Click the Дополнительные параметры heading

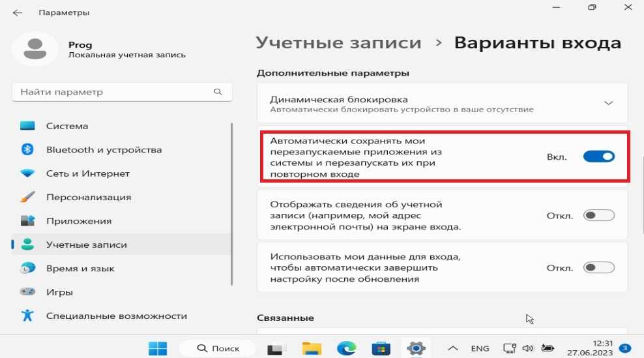[x=332, y=73]
